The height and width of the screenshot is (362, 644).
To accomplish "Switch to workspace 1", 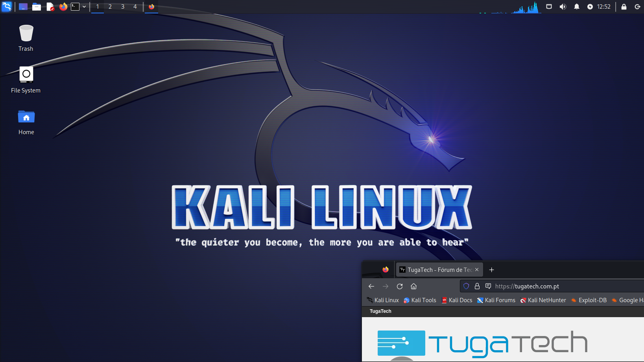I will pos(98,7).
